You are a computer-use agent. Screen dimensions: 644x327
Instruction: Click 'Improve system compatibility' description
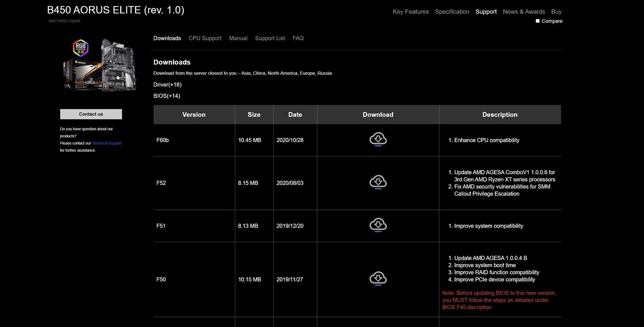coord(489,226)
